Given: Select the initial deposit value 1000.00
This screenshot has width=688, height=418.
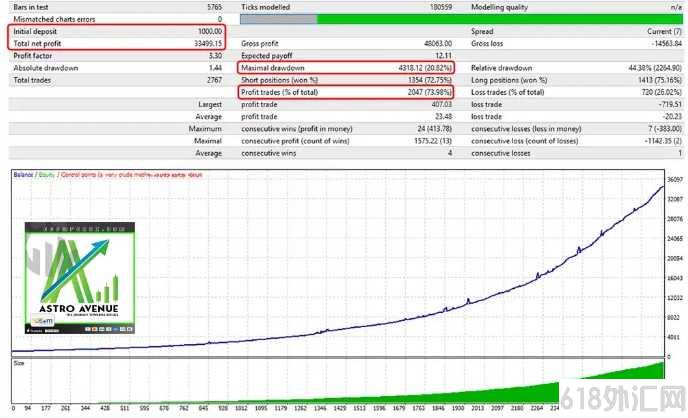Looking at the screenshot, I should [210, 32].
